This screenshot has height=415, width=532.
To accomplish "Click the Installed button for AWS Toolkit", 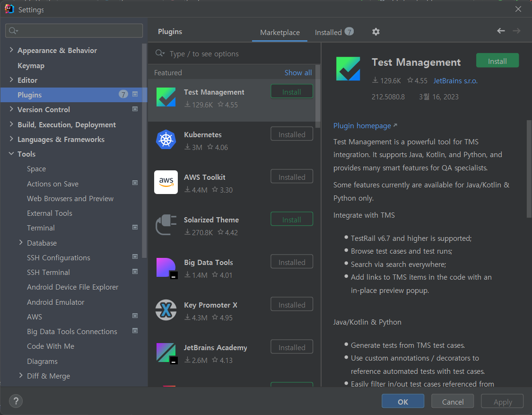I will coord(292,177).
